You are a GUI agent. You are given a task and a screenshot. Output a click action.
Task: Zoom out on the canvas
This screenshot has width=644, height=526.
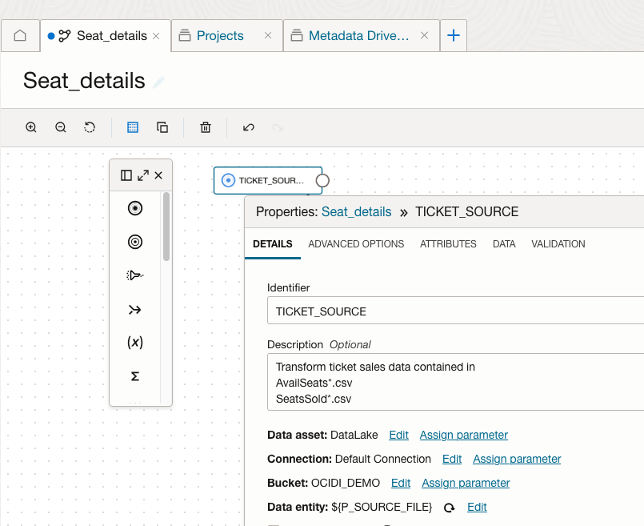(61, 127)
